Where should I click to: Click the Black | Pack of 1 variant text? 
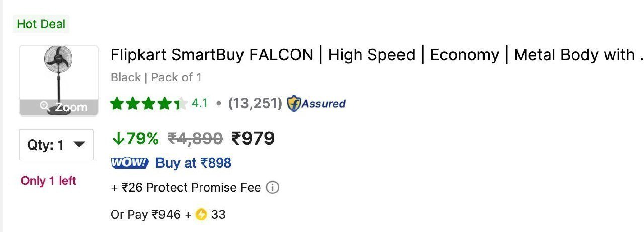click(x=156, y=77)
